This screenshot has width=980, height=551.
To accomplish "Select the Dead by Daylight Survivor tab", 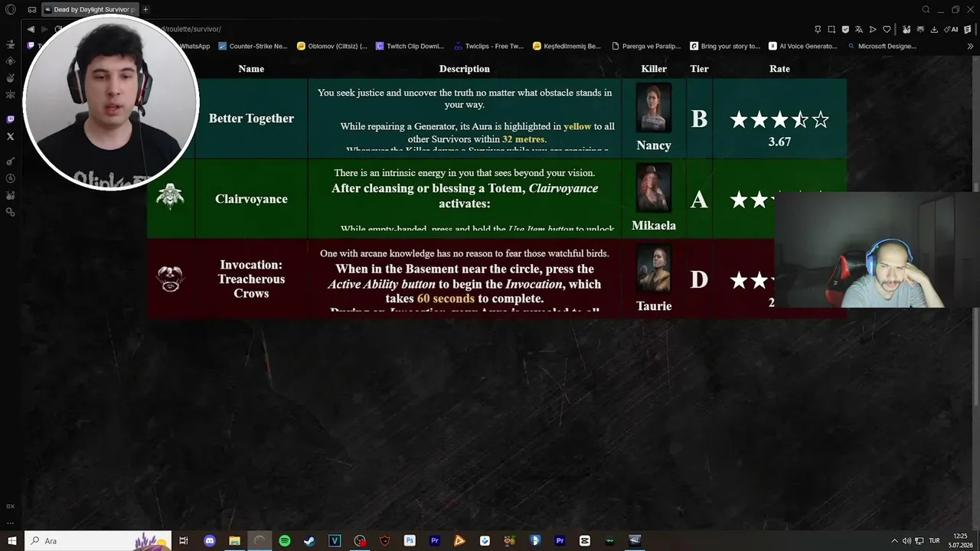I will coord(89,10).
